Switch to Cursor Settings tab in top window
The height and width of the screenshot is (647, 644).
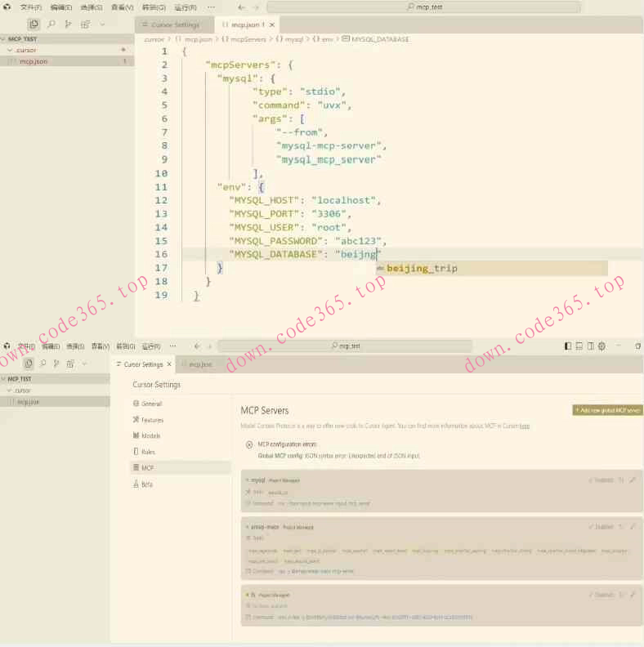[x=173, y=25]
